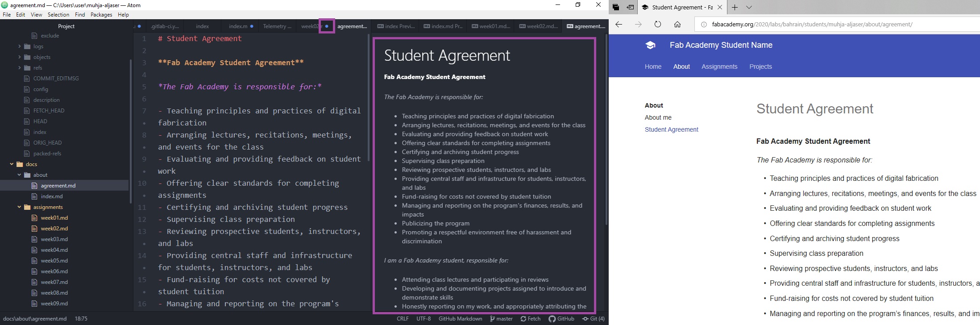
Task: Switch to the week01.md preview tab
Action: click(x=491, y=26)
